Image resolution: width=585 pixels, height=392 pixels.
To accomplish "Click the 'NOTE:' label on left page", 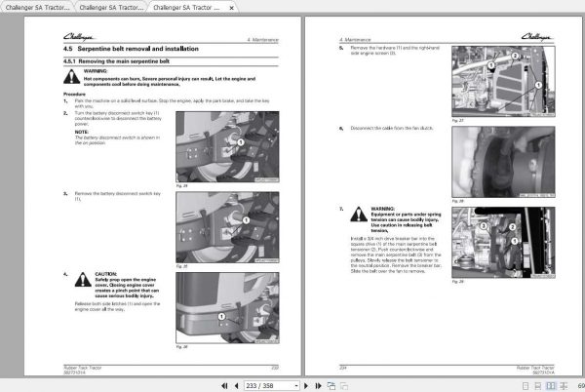I will tap(82, 132).
